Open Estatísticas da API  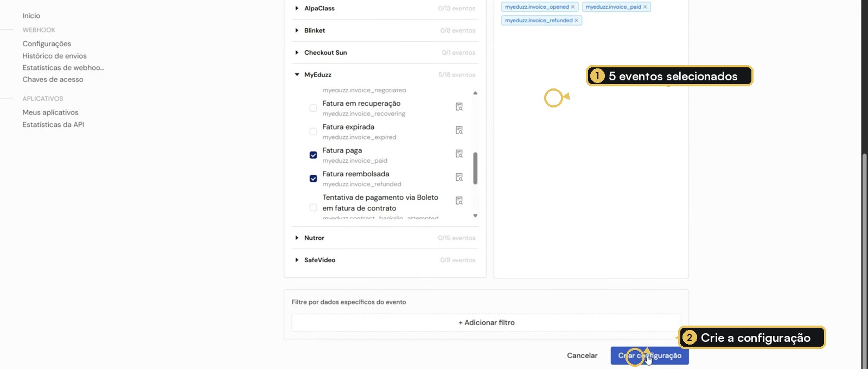[x=53, y=124]
